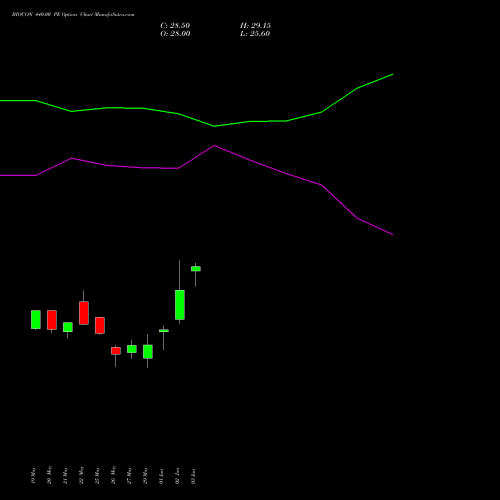Select the green candle for 29 May
Screen dimensions: 500x500
pyautogui.click(x=148, y=352)
